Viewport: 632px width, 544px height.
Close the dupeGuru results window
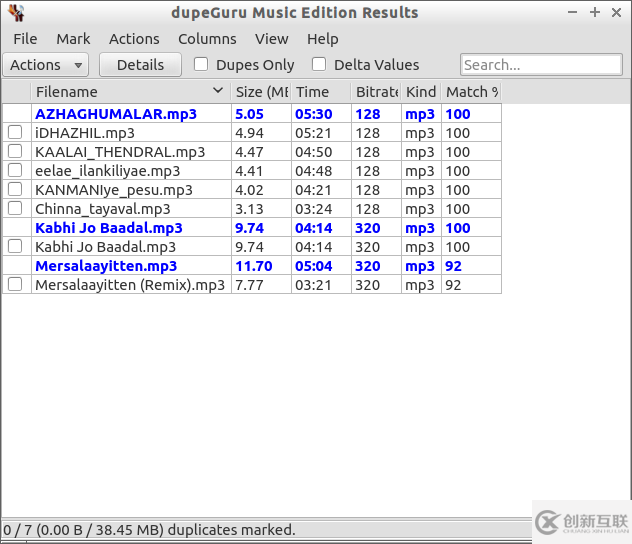point(616,12)
